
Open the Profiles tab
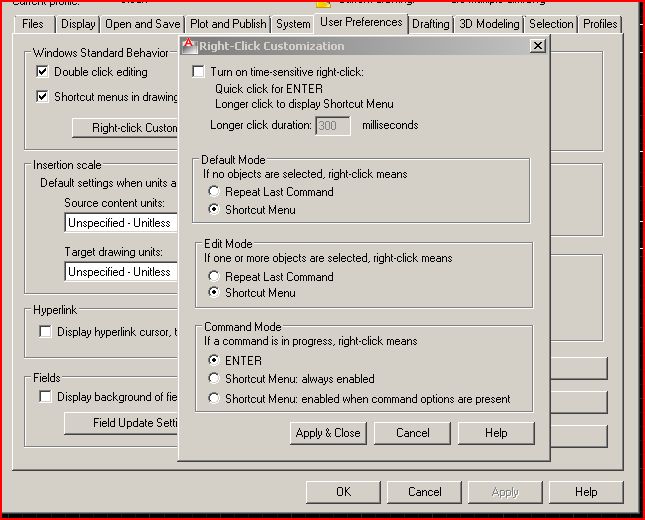point(600,24)
